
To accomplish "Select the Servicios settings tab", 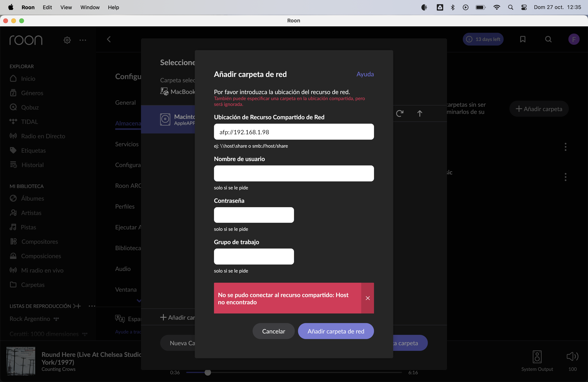I will pyautogui.click(x=127, y=144).
